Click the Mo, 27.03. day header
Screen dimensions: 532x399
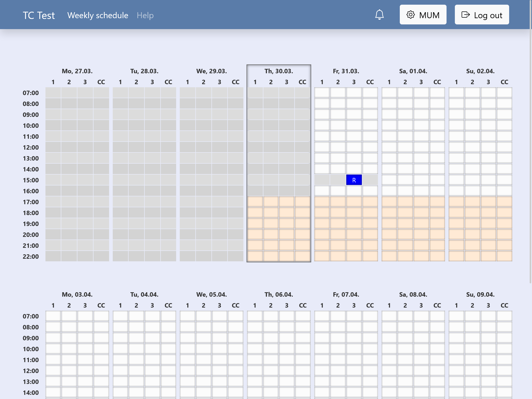[77, 71]
